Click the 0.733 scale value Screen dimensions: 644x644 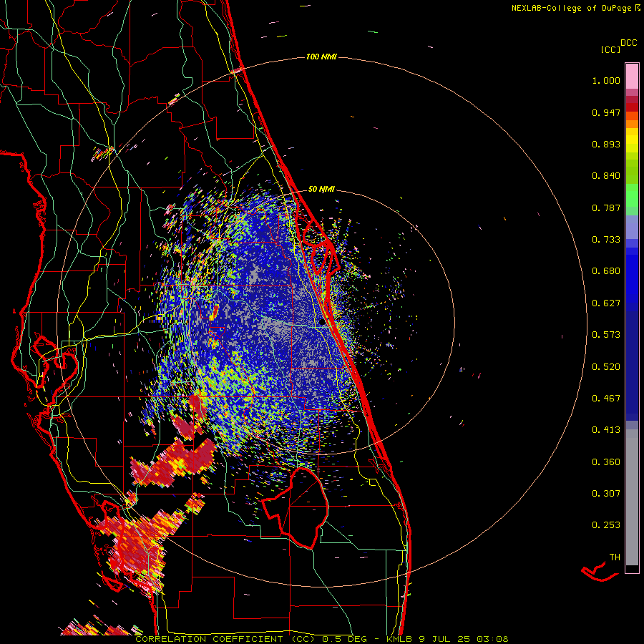click(606, 240)
